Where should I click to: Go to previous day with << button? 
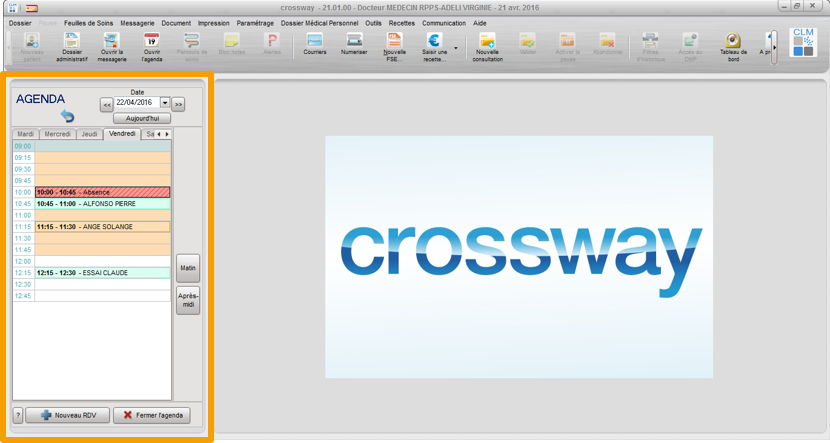tap(107, 105)
